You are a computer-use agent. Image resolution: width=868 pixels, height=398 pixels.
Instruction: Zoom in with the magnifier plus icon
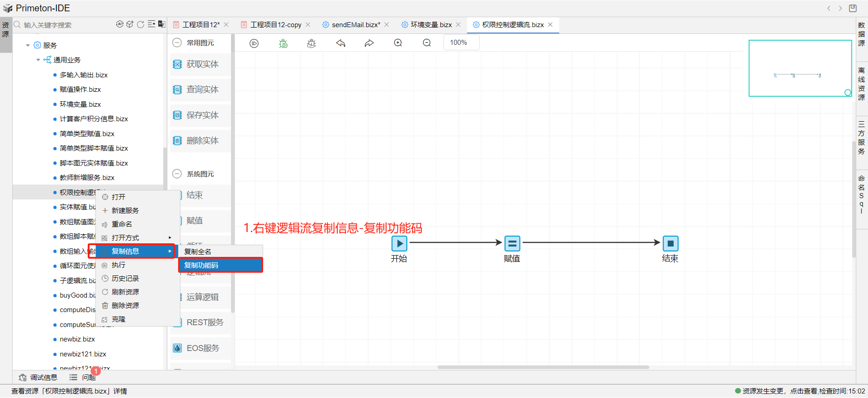[398, 43]
